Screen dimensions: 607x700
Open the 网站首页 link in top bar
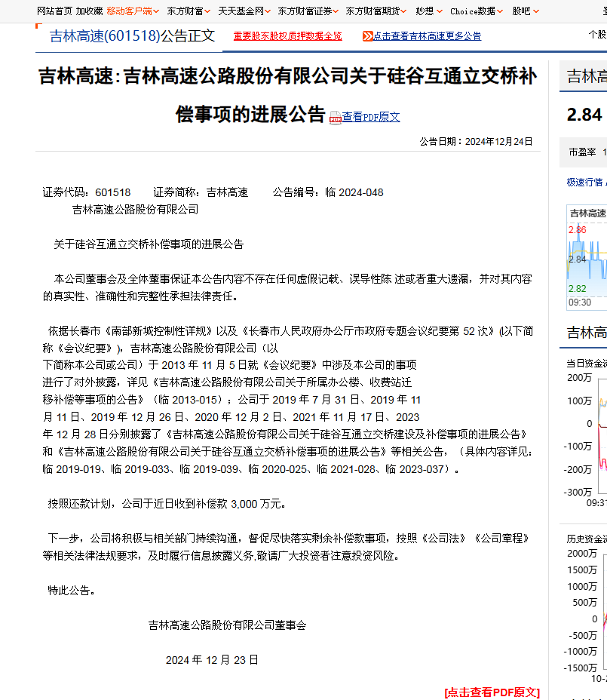pos(54,11)
